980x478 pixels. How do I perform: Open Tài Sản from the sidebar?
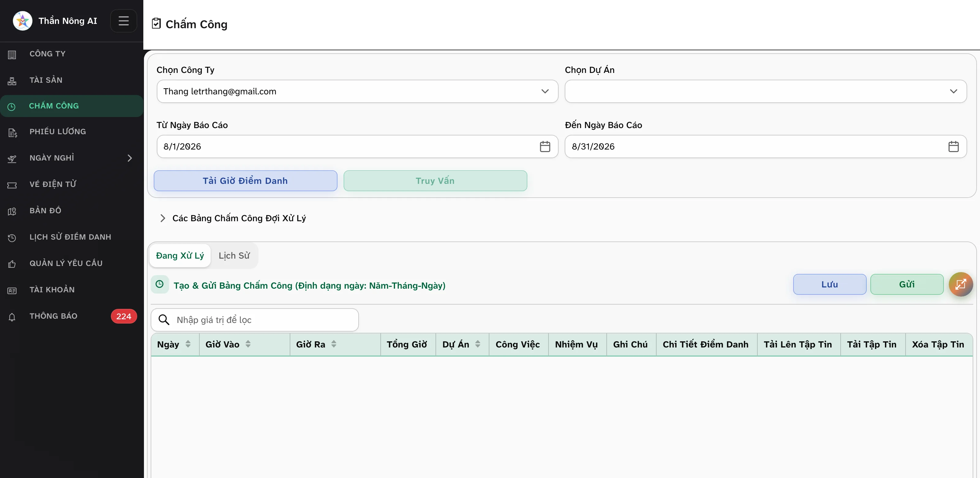point(72,80)
